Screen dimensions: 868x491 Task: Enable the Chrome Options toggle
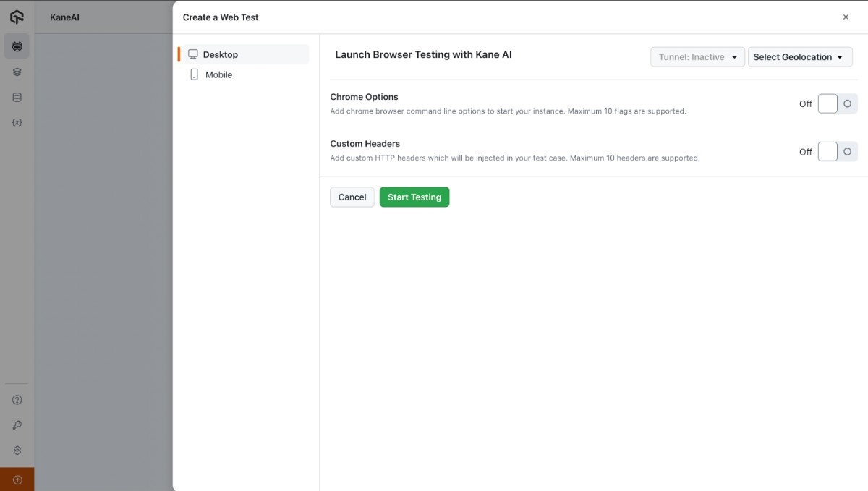tap(836, 103)
